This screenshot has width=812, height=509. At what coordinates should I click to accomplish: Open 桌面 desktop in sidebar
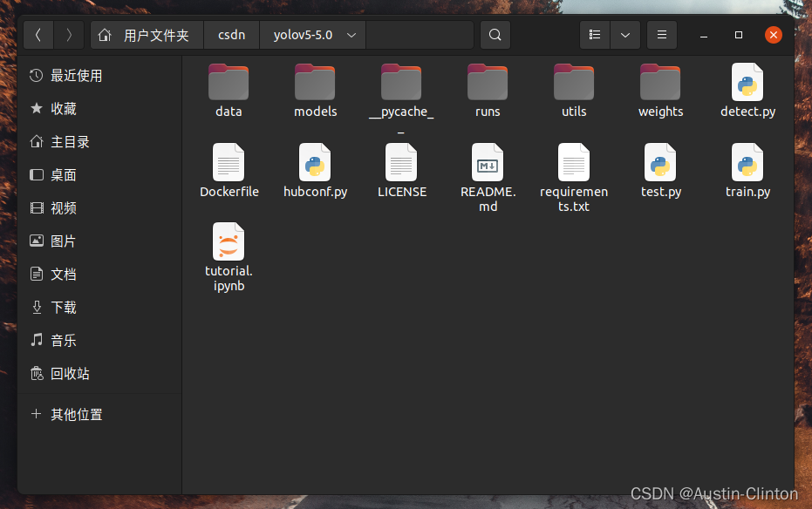(x=99, y=175)
